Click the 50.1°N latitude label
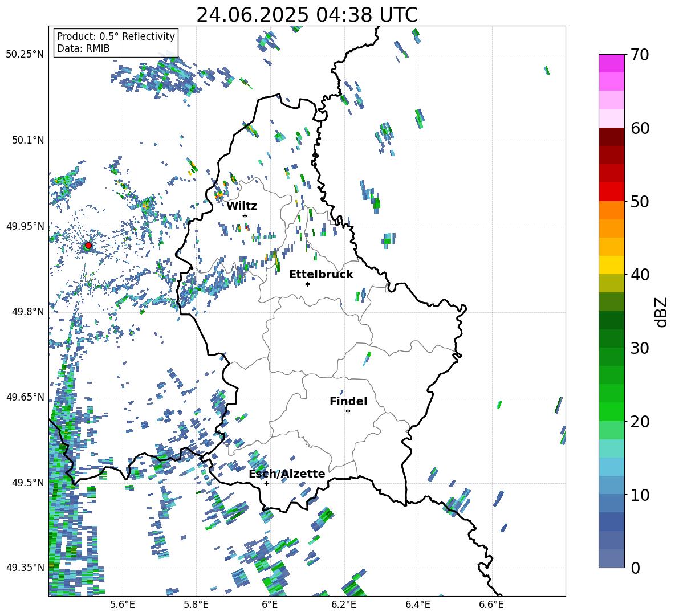 27,140
